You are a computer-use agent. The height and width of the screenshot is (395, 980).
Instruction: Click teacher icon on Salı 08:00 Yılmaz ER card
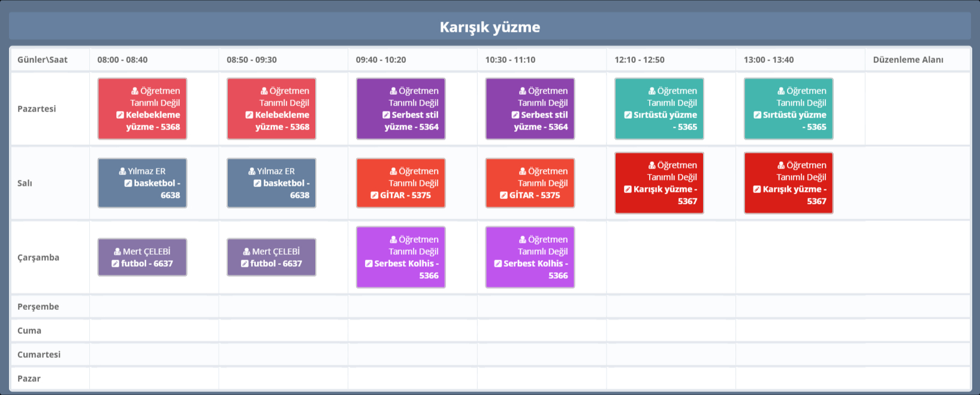pos(122,171)
